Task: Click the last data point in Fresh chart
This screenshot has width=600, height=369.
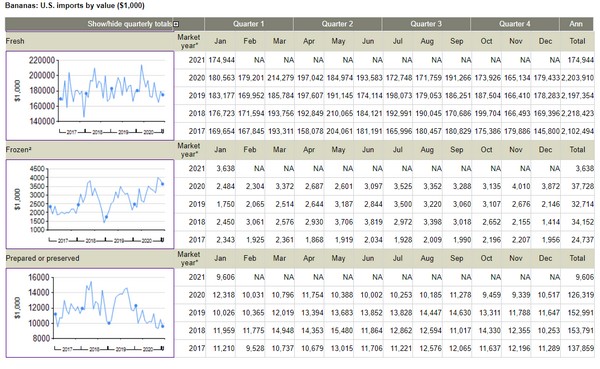Action: 163,95
